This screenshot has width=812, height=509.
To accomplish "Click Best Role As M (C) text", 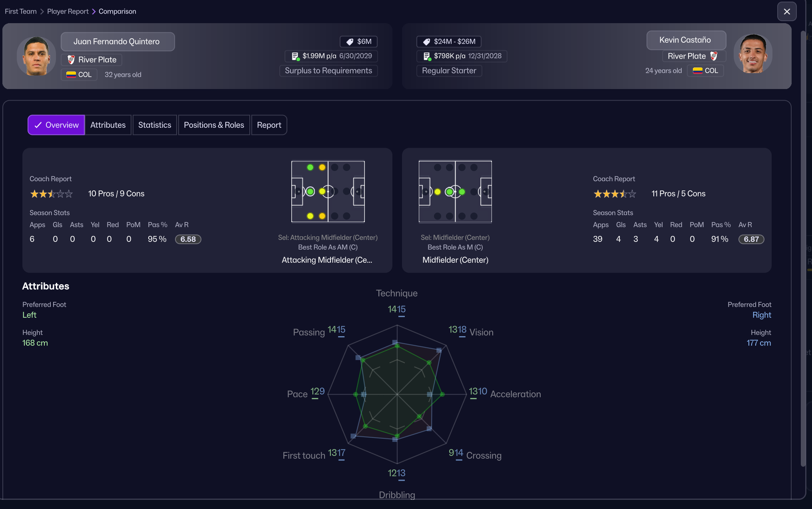I will tap(455, 247).
